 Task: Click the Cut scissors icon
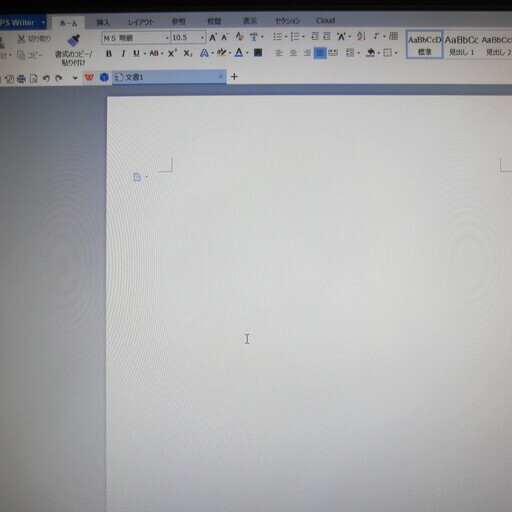pos(22,39)
